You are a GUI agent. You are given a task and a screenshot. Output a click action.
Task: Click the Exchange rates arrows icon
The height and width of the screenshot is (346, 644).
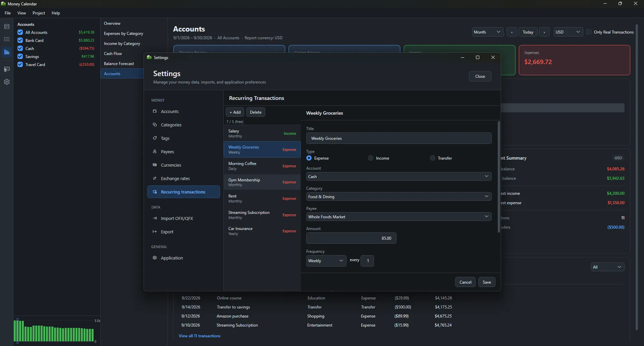click(155, 178)
